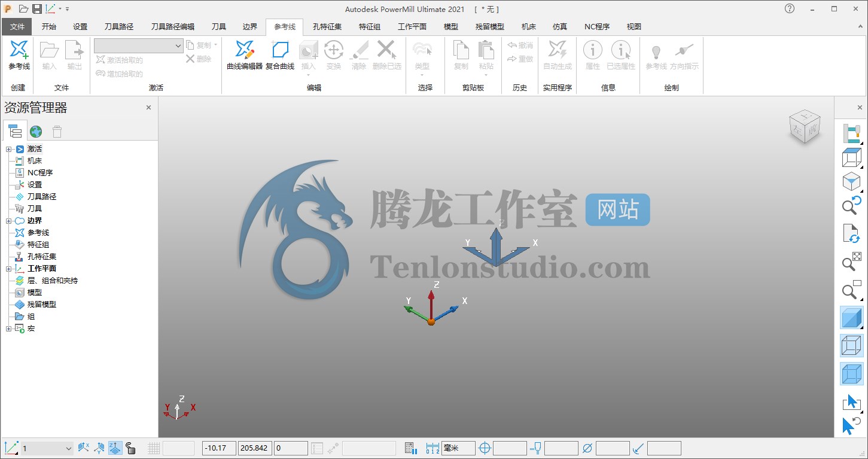Toggle the highlighted Z-plane lock in status bar
868x459 pixels.
pyautogui.click(x=115, y=448)
